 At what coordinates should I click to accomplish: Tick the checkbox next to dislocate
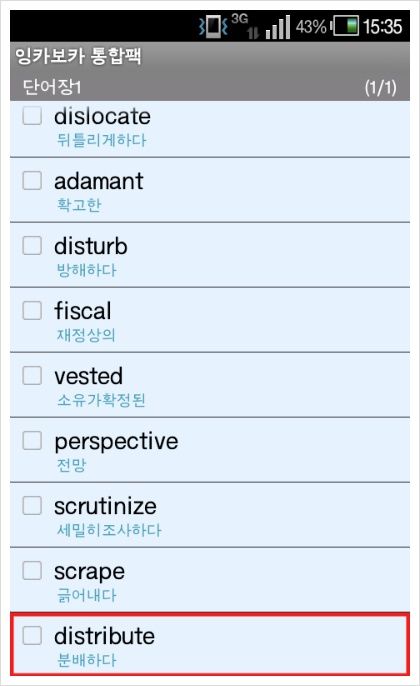32,116
